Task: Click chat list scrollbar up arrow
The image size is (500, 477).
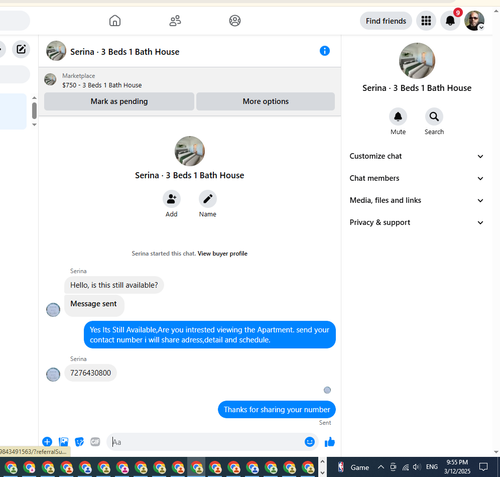Action: pyautogui.click(x=34, y=98)
